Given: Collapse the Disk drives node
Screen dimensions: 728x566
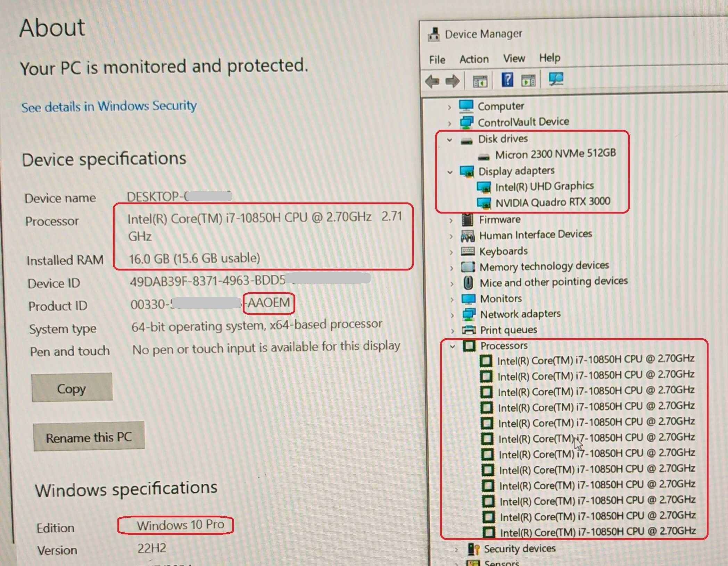Looking at the screenshot, I should (449, 140).
